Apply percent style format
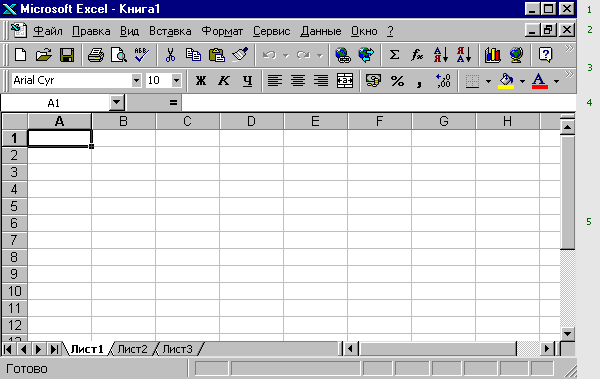The image size is (600, 379). tap(397, 81)
